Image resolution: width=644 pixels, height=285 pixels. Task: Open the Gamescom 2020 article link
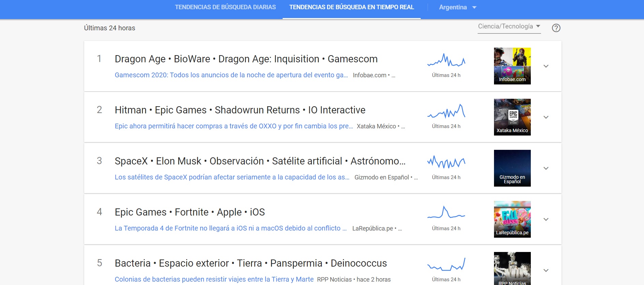click(x=231, y=75)
